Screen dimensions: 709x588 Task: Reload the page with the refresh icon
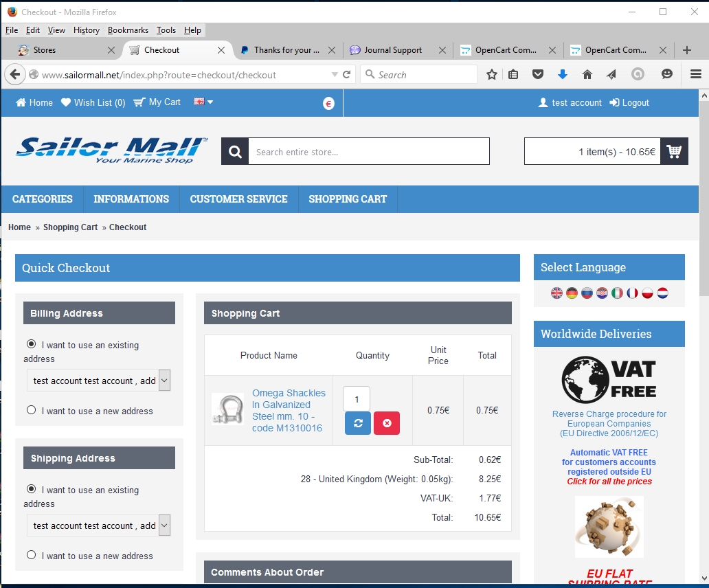tap(346, 75)
